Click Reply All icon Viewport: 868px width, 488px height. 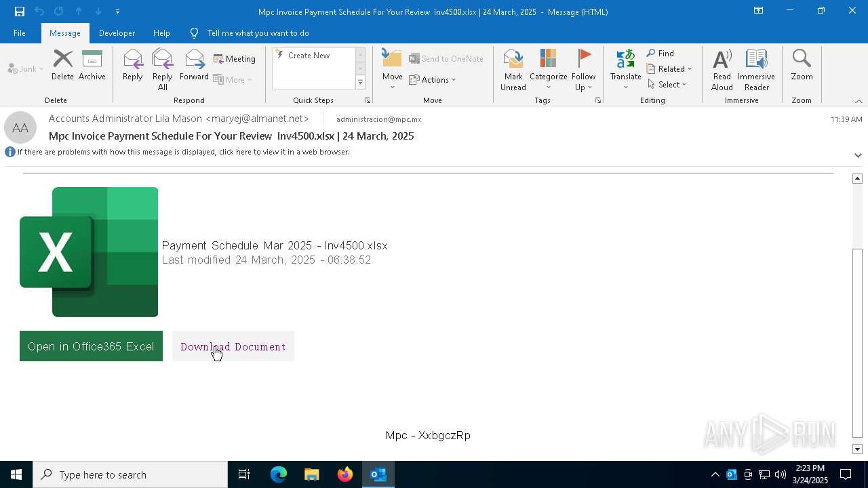point(163,69)
